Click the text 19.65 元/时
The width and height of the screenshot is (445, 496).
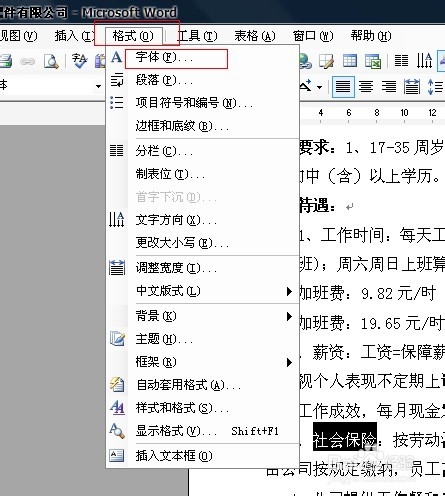403,323
